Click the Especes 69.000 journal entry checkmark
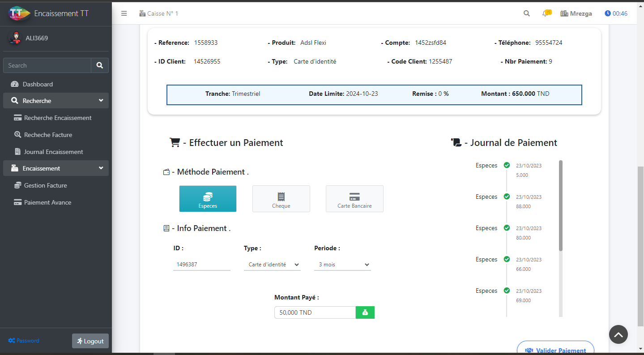The width and height of the screenshot is (644, 355). 507,291
